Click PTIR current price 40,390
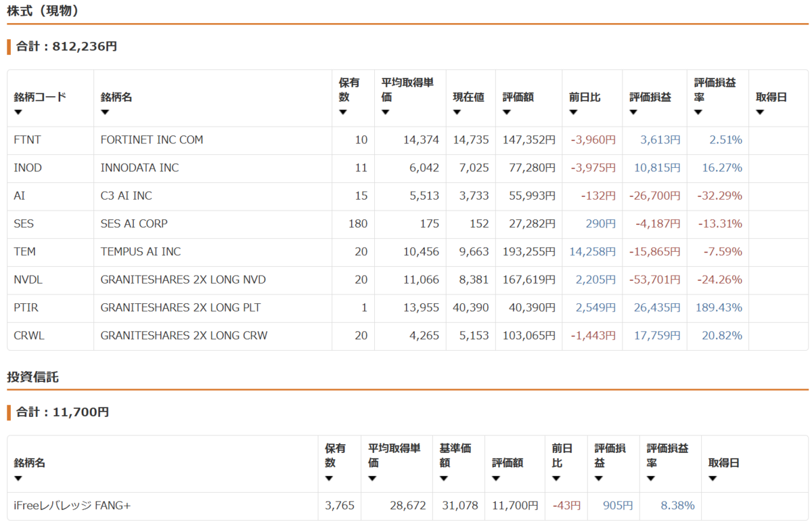Image resolution: width=812 pixels, height=526 pixels. [x=470, y=307]
